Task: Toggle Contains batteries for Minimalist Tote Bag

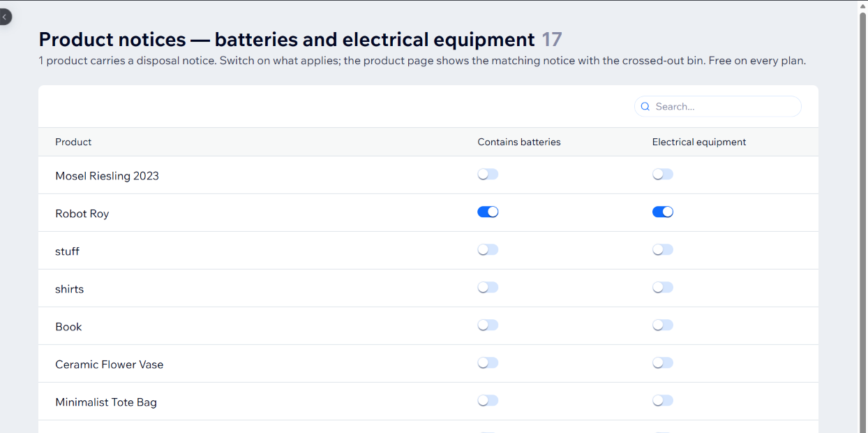Action: pos(488,401)
